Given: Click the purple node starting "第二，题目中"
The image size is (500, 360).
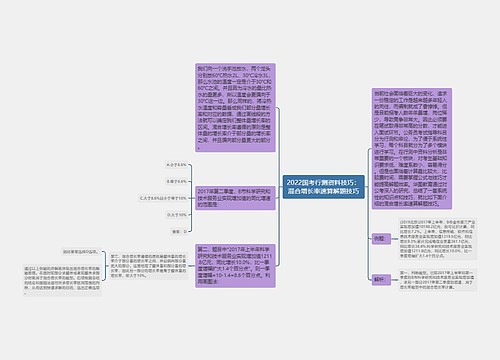Looking at the screenshot, I should click(235, 266).
